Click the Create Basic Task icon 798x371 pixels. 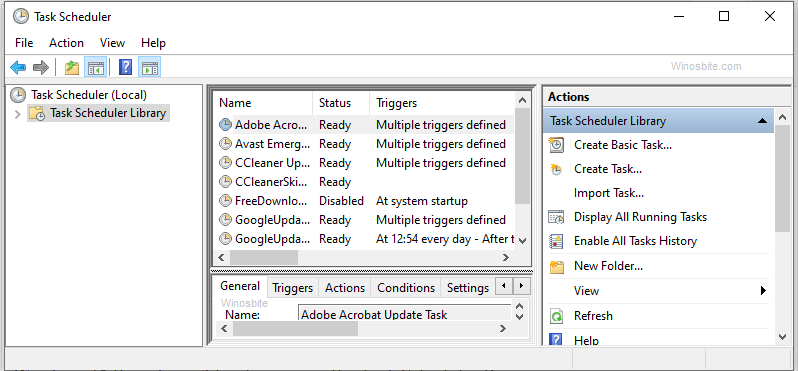(557, 145)
